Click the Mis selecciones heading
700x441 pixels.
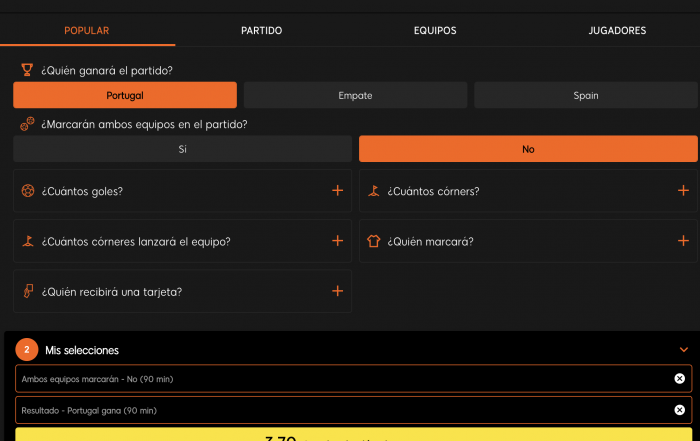(82, 350)
